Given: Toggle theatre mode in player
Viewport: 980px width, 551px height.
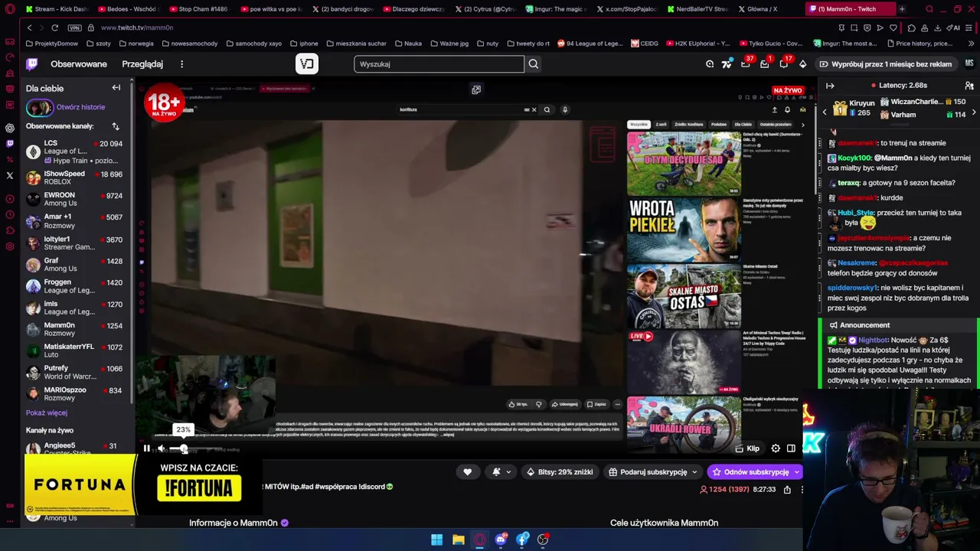Looking at the screenshot, I should pos(791,448).
